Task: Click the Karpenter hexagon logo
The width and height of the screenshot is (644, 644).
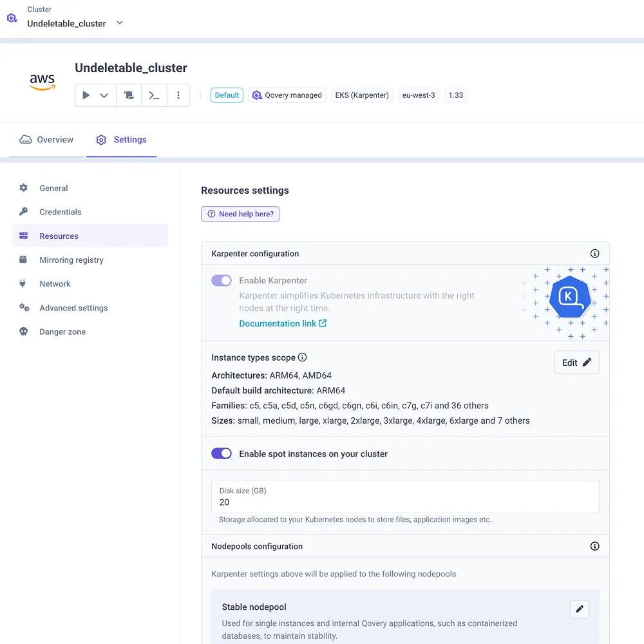Action: [x=570, y=296]
